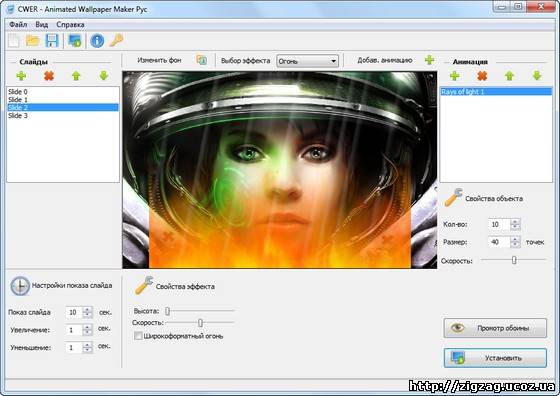Move slide down with the green arrow
560x396 pixels.
[x=104, y=76]
